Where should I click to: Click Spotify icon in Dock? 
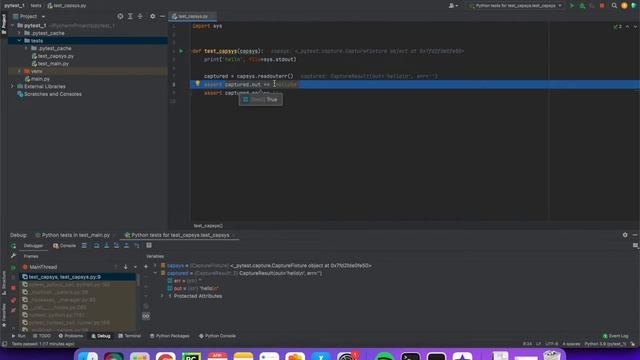384,356
